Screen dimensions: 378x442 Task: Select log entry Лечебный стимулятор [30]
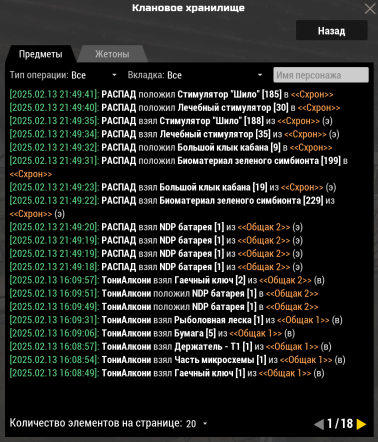pyautogui.click(x=175, y=108)
